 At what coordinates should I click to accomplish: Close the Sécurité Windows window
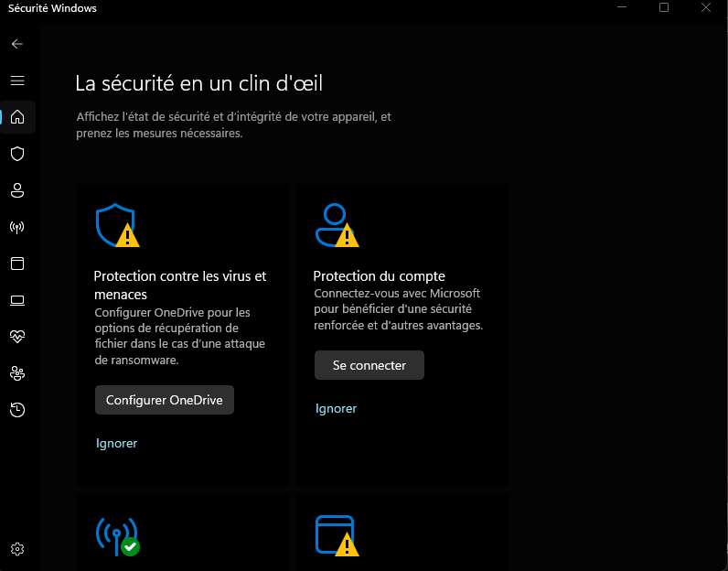706,7
